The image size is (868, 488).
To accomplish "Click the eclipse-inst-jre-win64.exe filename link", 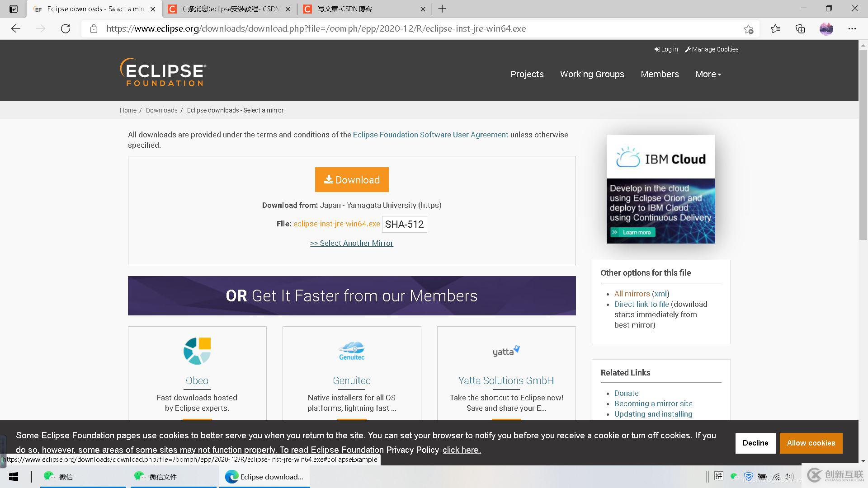I will coord(336,224).
